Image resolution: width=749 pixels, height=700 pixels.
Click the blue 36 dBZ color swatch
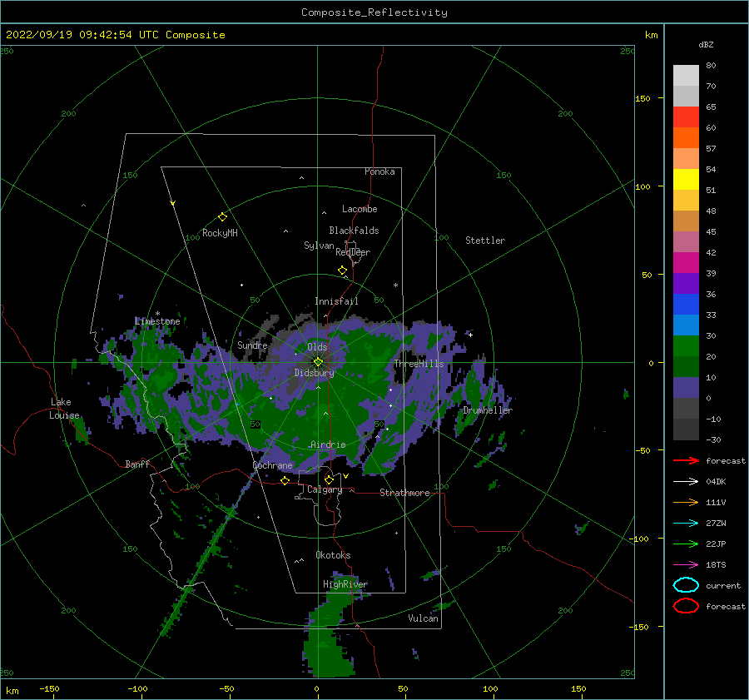[x=686, y=304]
